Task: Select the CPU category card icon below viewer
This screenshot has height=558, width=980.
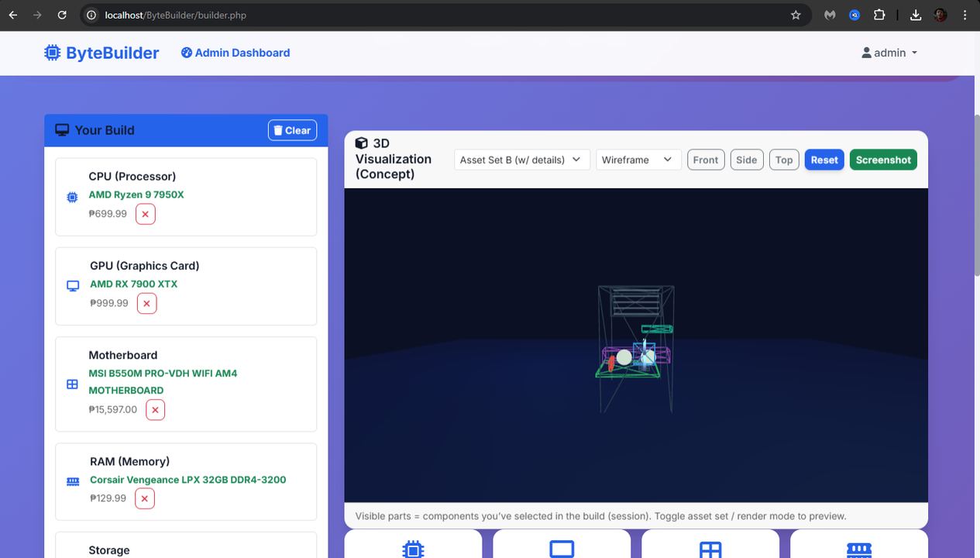Action: point(413,549)
